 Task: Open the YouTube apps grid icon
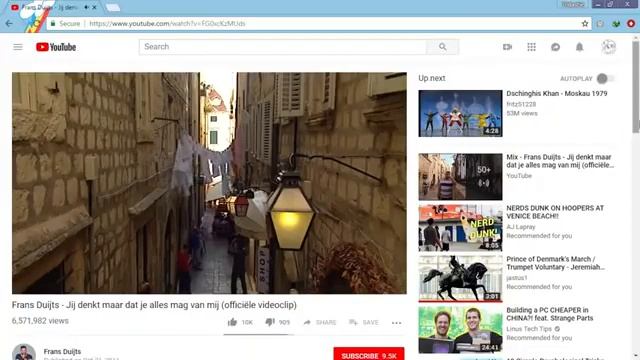pyautogui.click(x=531, y=47)
